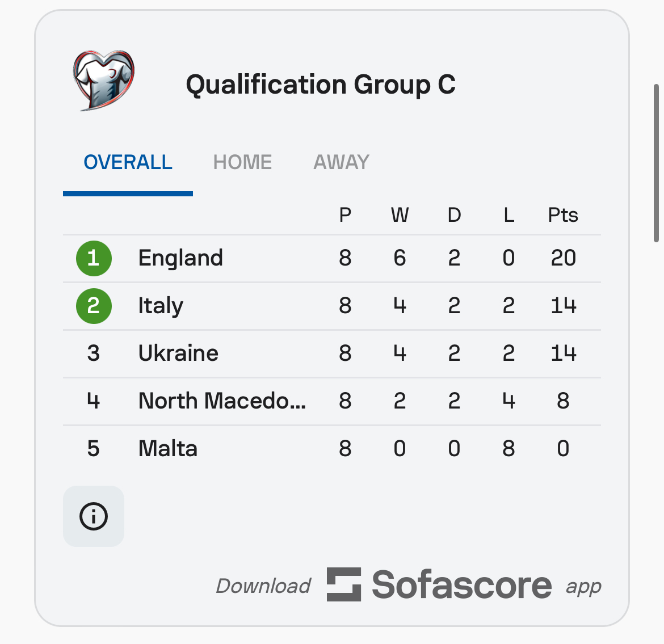
Task: Click the W wins column header
Action: coord(400,216)
